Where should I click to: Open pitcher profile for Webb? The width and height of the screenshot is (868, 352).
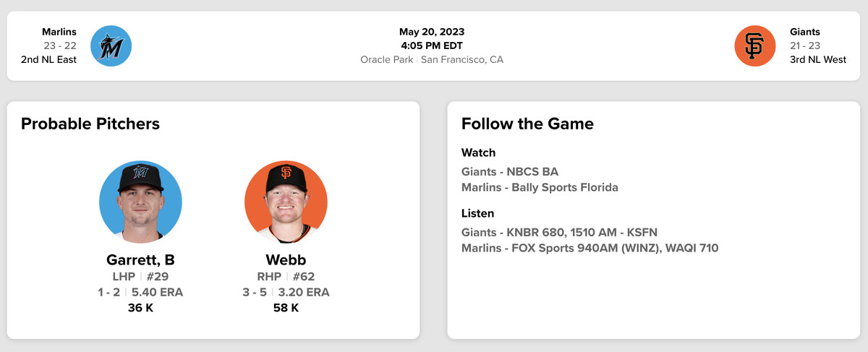pos(286,260)
